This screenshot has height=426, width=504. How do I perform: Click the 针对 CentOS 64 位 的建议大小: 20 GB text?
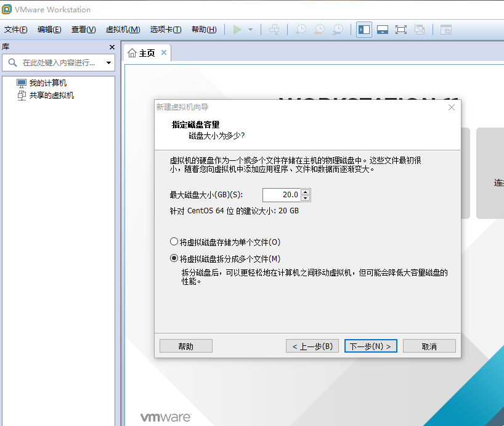pyautogui.click(x=234, y=211)
